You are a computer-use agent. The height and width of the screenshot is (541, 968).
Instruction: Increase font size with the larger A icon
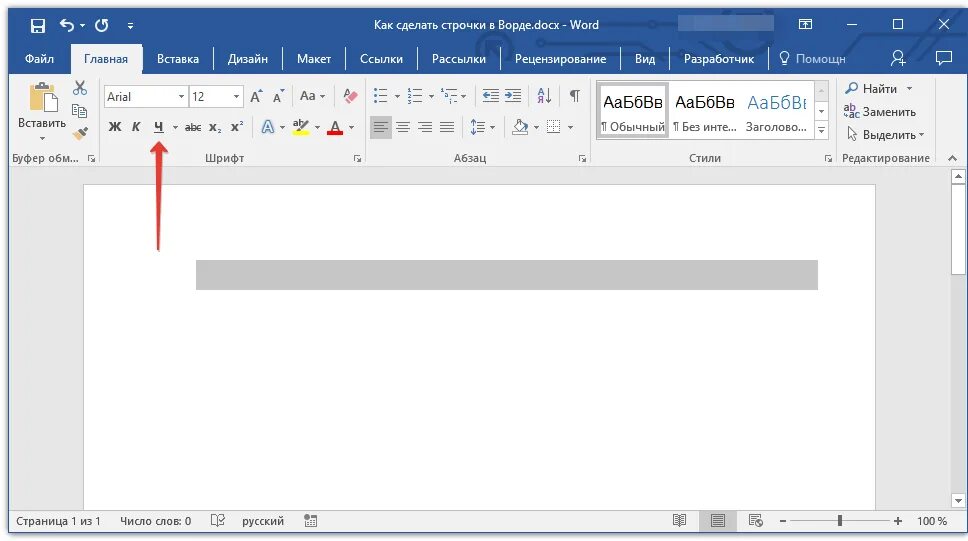[x=256, y=96]
